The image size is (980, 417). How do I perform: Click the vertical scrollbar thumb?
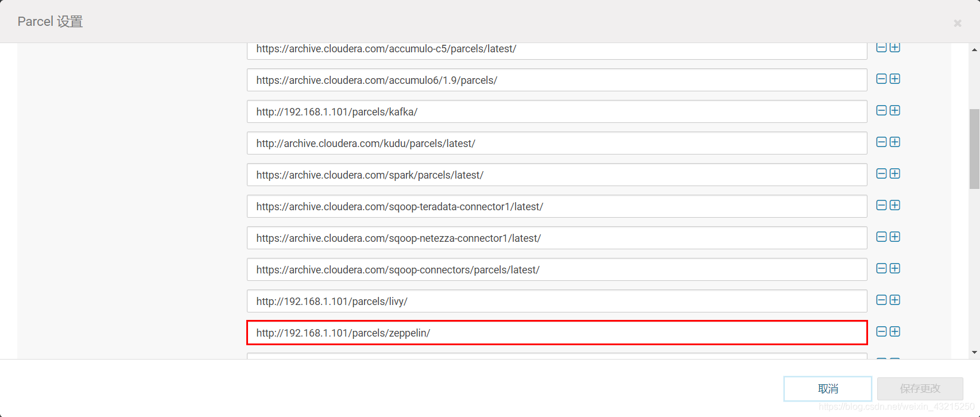[x=975, y=149]
